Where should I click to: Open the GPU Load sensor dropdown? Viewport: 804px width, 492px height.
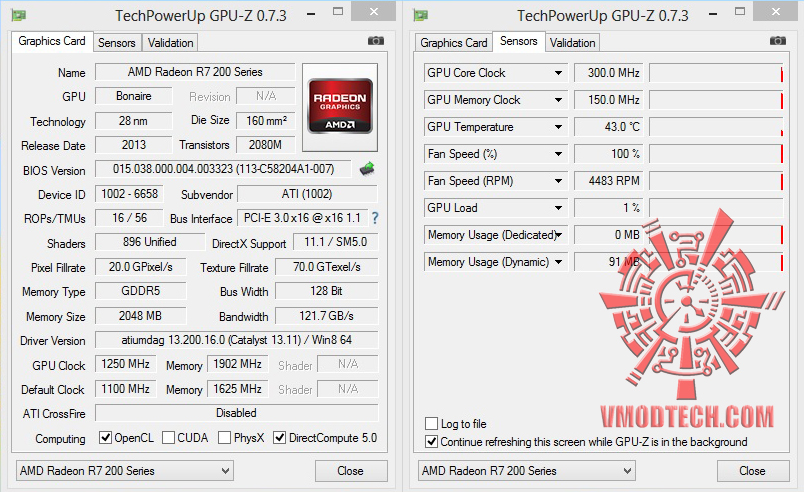point(558,208)
